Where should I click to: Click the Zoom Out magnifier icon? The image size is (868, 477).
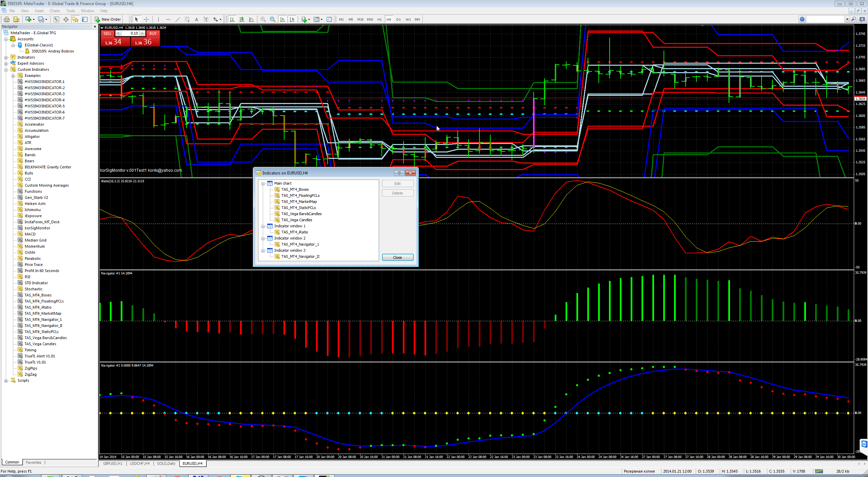(x=272, y=19)
